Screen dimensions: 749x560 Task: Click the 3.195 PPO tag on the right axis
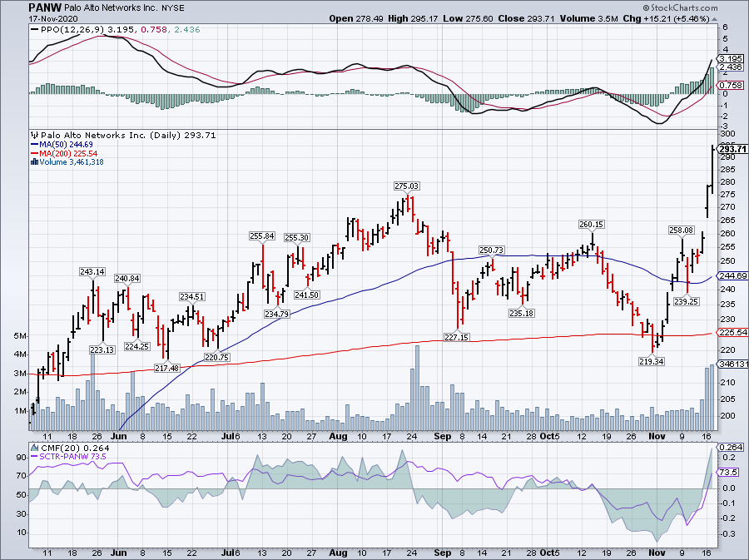[731, 58]
